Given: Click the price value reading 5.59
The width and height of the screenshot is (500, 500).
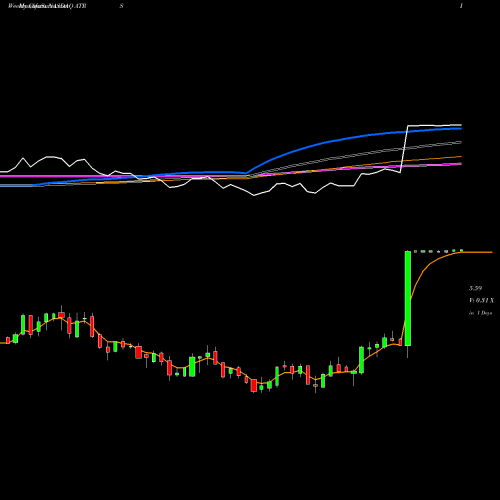Looking at the screenshot, I should (x=475, y=288).
